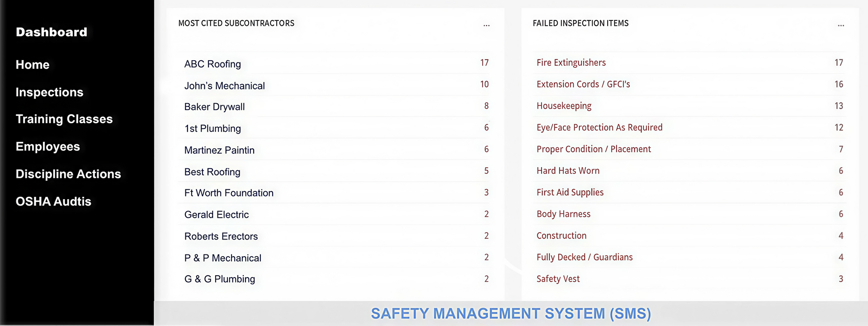Select Training Classes in the sidebar

pos(64,119)
